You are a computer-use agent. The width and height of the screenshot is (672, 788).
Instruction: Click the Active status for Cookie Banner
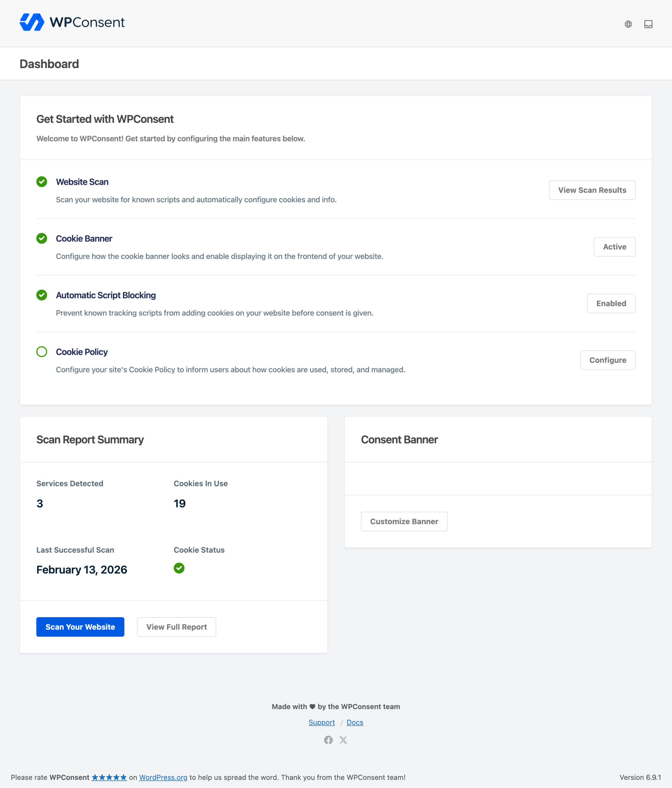pyautogui.click(x=614, y=247)
